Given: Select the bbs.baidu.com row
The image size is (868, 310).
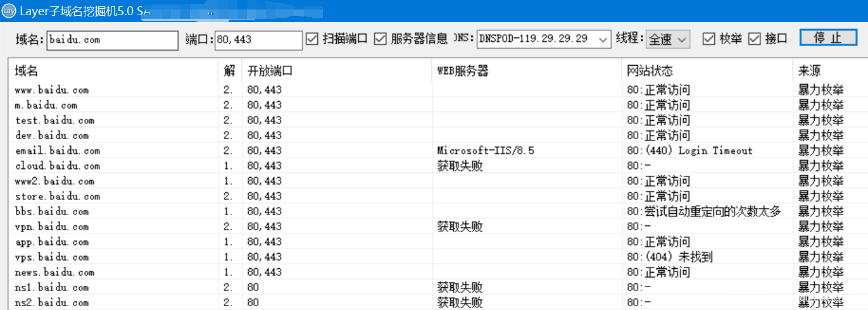Looking at the screenshot, I should tap(438, 211).
